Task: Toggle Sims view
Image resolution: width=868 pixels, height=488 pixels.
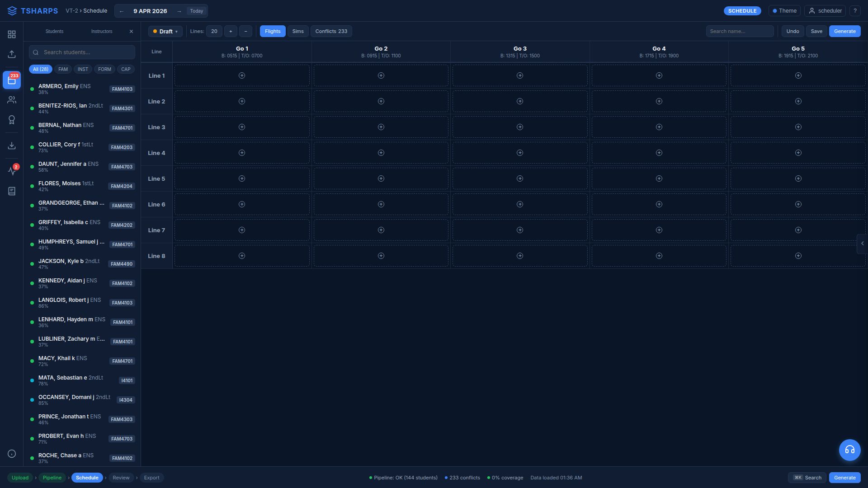Action: point(298,31)
